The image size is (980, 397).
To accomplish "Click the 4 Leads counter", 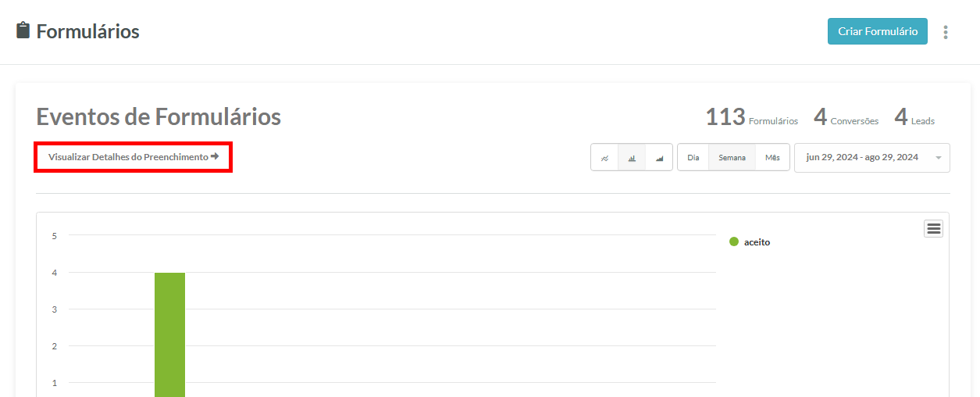I will pyautogui.click(x=914, y=118).
